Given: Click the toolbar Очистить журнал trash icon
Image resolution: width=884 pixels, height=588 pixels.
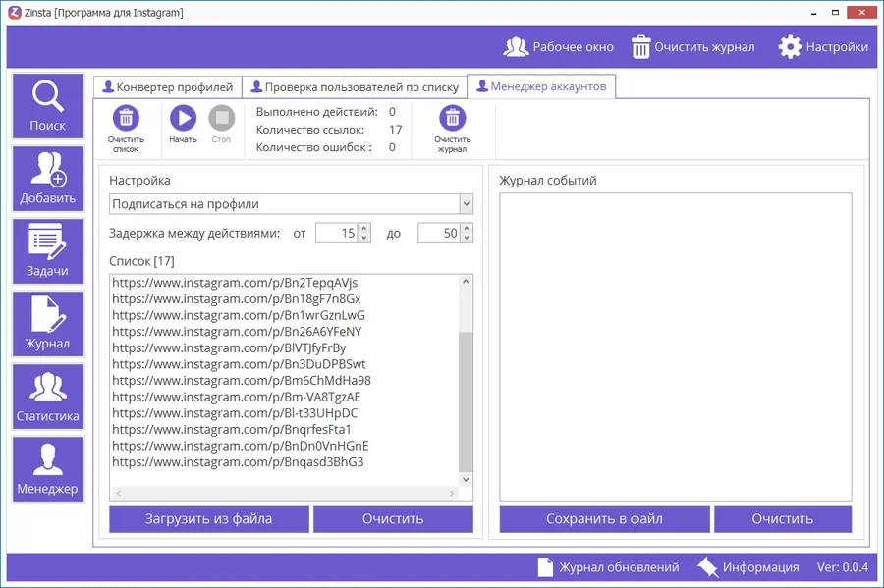Looking at the screenshot, I should tap(452, 119).
